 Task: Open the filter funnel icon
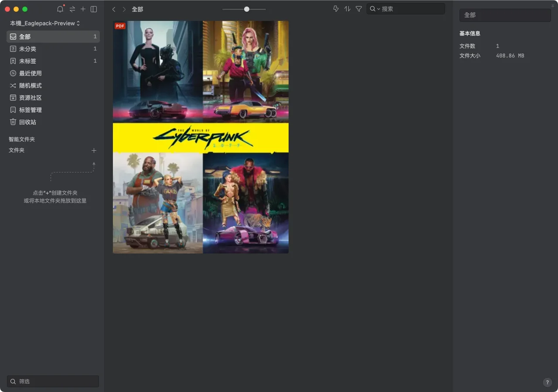(x=359, y=9)
